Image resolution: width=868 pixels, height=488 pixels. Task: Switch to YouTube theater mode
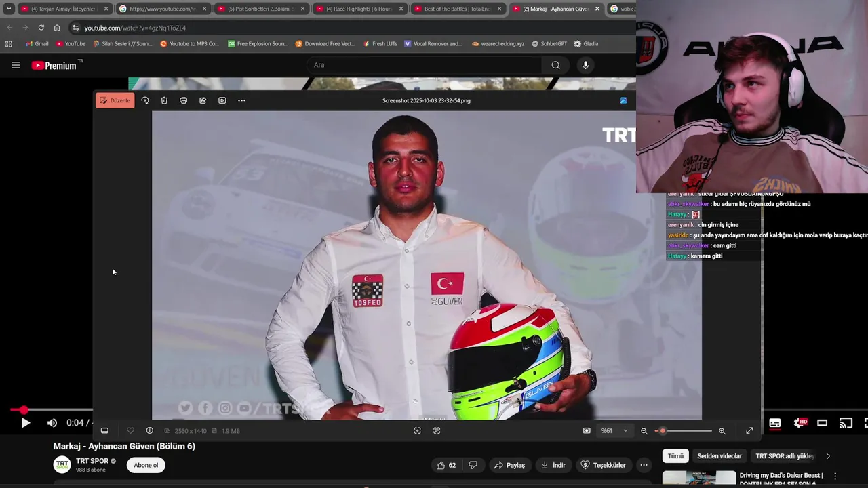click(x=822, y=423)
